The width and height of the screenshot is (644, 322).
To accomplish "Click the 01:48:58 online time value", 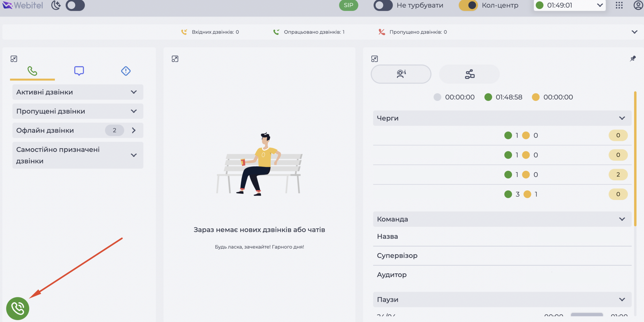I will (x=509, y=97).
